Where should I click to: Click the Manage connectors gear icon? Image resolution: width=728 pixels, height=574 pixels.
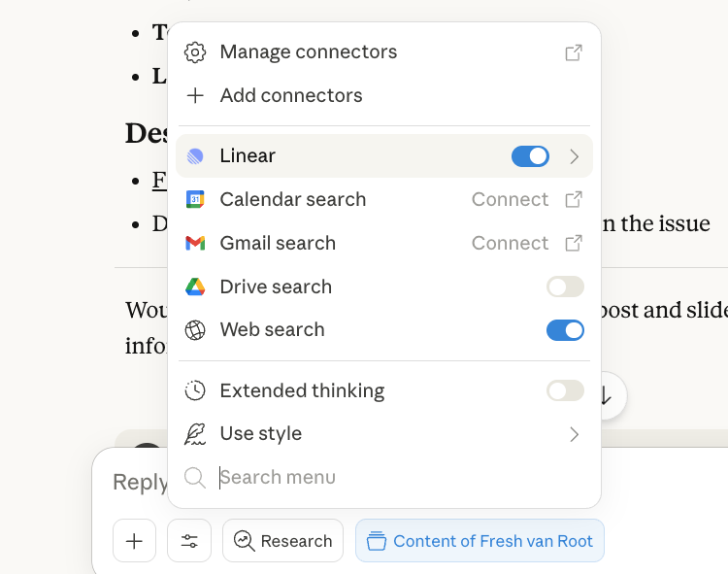click(195, 52)
